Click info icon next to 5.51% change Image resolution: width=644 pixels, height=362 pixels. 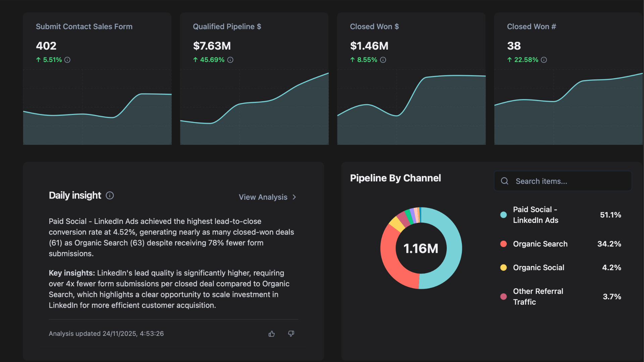point(67,60)
